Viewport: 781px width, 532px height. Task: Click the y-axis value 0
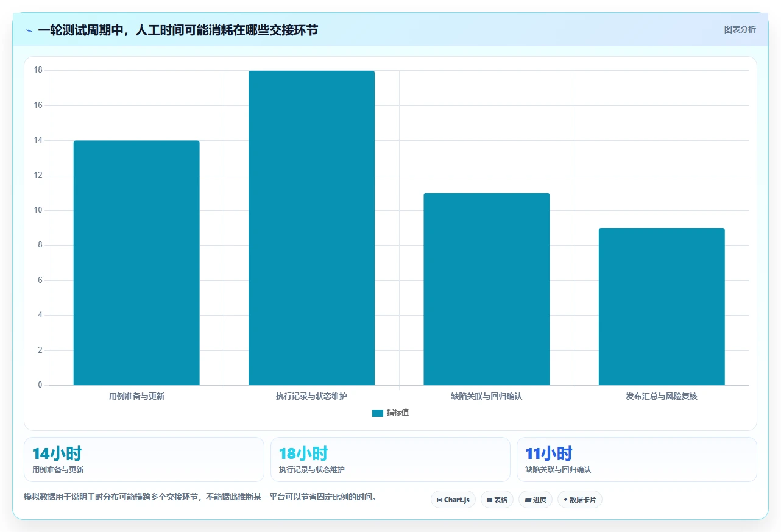pos(40,385)
